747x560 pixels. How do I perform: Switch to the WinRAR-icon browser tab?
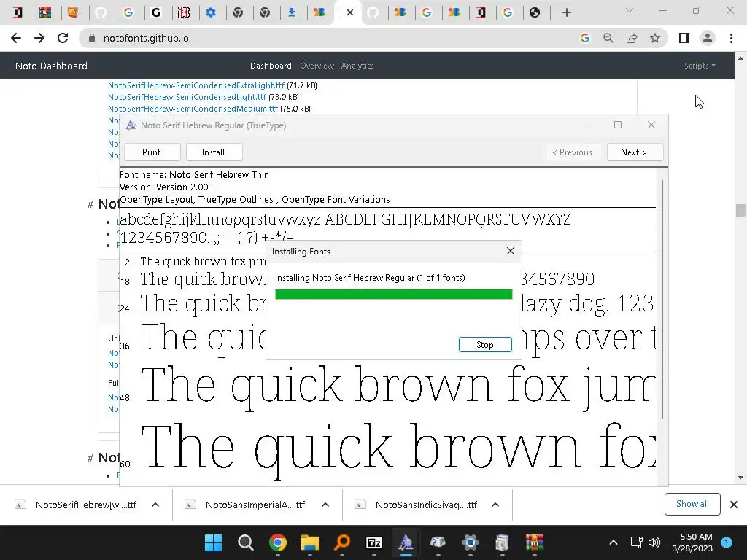[45, 12]
